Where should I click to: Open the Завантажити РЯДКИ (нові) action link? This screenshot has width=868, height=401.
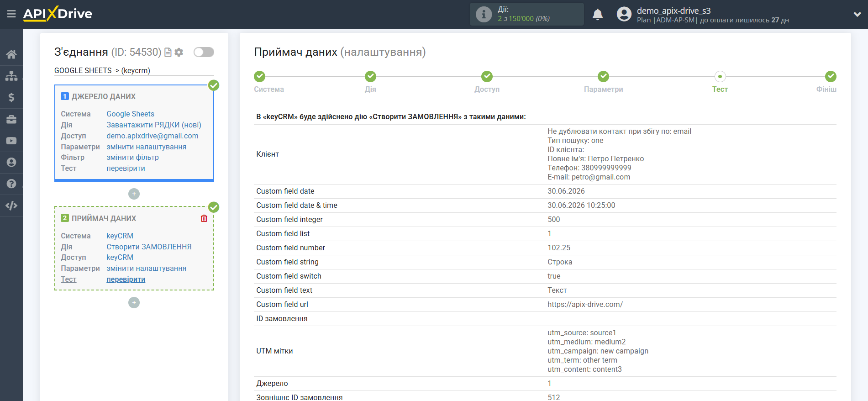tap(154, 125)
